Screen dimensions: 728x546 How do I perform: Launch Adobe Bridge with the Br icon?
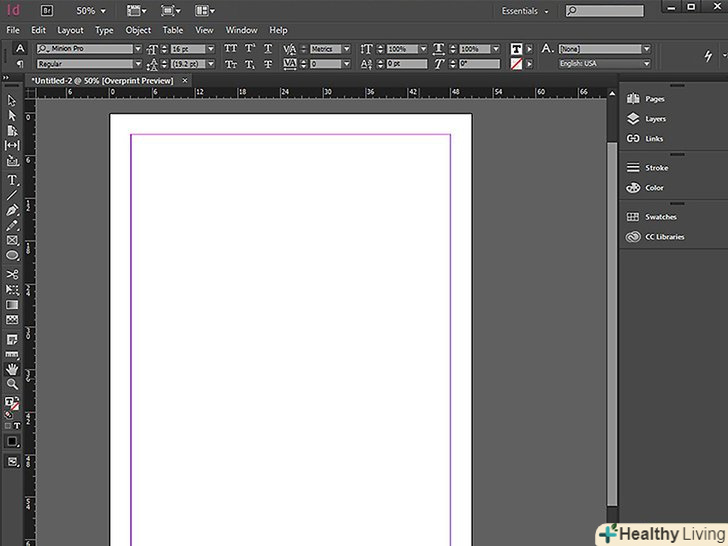[x=47, y=11]
